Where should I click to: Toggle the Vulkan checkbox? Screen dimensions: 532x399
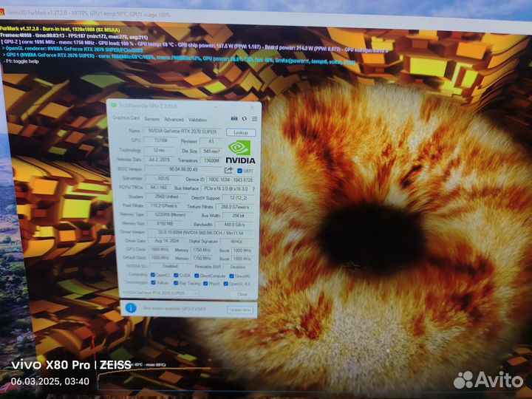click(154, 282)
